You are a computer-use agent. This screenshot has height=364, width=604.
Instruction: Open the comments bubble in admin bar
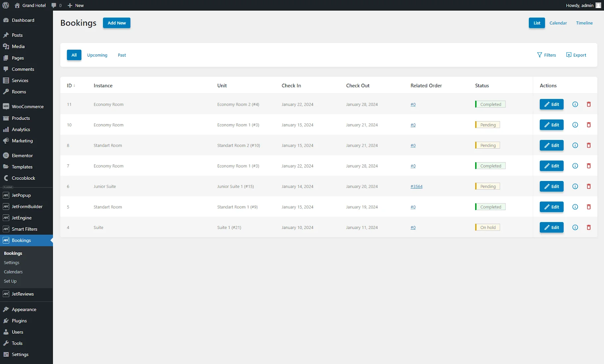[56, 5]
